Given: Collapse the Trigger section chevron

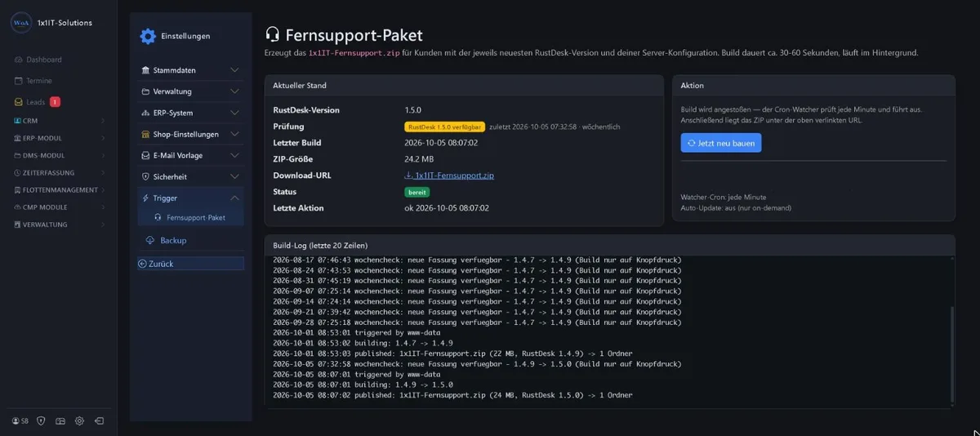Looking at the screenshot, I should click(x=234, y=198).
